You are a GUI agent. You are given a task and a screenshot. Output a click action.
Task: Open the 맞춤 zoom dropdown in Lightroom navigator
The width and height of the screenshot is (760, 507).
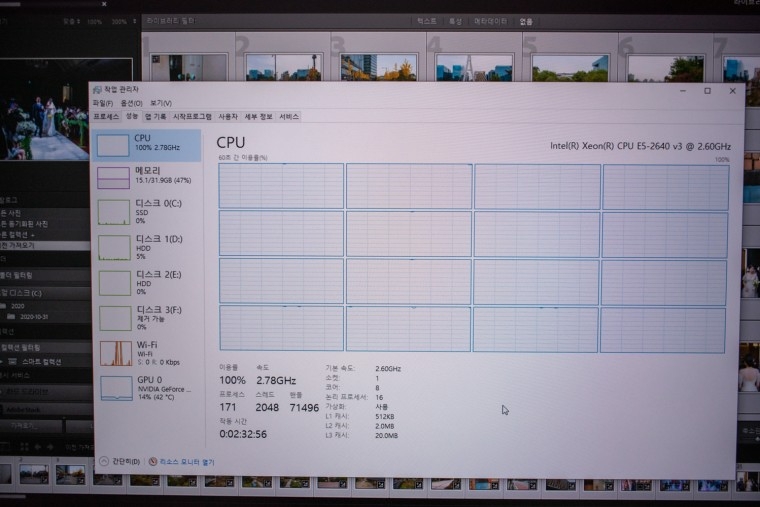point(71,22)
